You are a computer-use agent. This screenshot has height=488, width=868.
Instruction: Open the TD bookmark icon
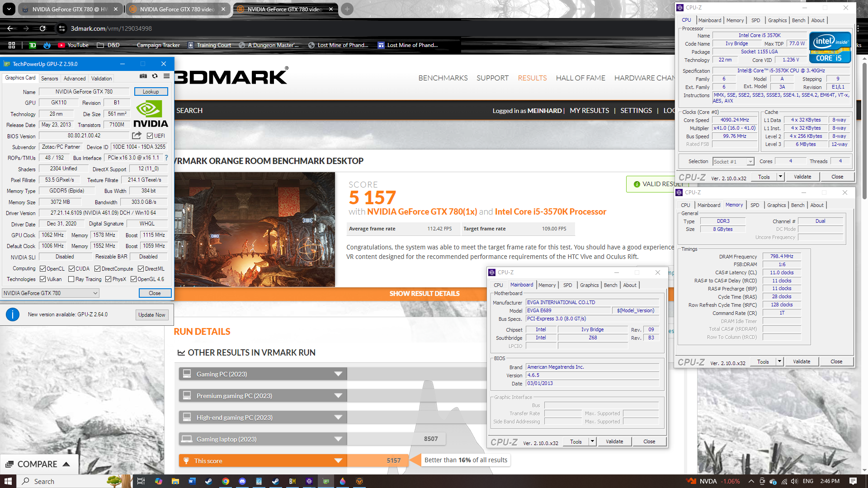(x=33, y=45)
